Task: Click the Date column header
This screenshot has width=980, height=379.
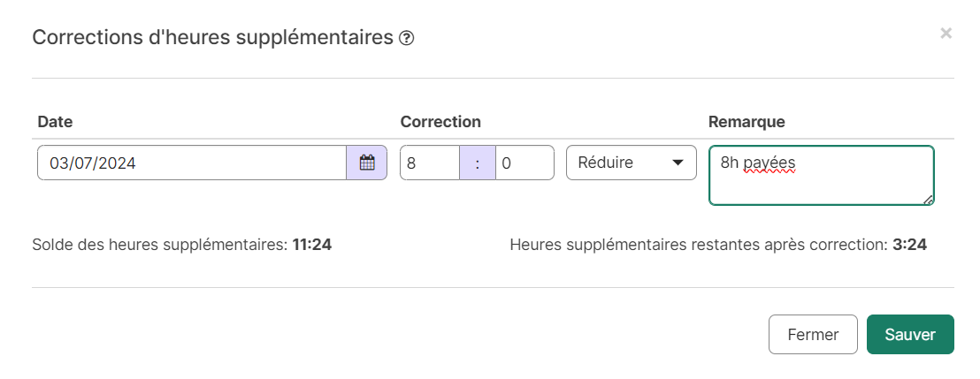Action: tap(55, 122)
